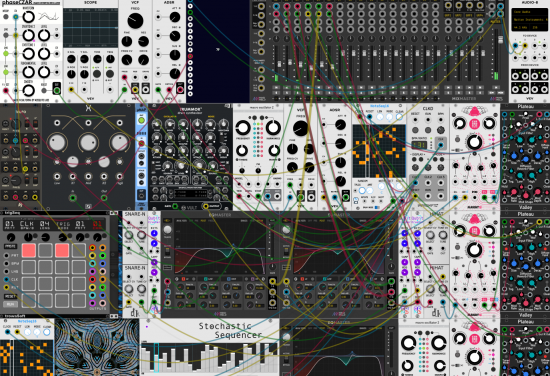This screenshot has height=376, width=550.
Task: Toggle the first lit pad on trigSeq
Action: [x=28, y=250]
